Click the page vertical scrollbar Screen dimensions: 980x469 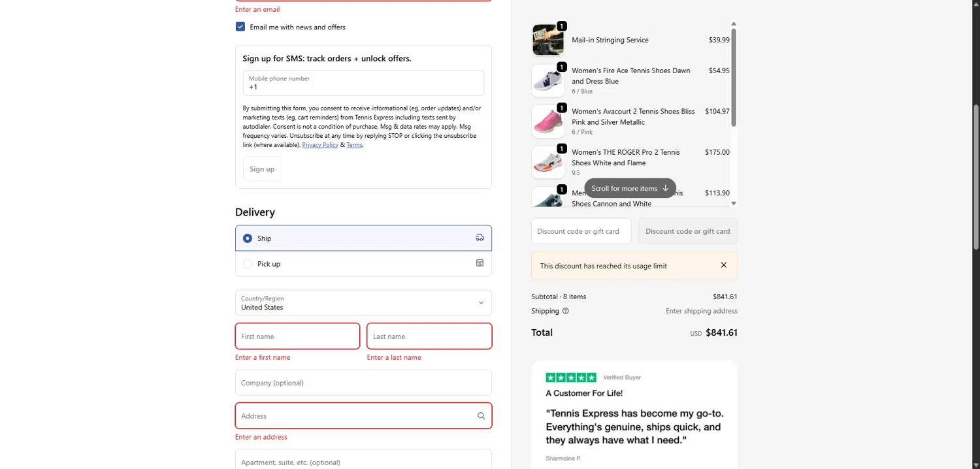(x=976, y=176)
